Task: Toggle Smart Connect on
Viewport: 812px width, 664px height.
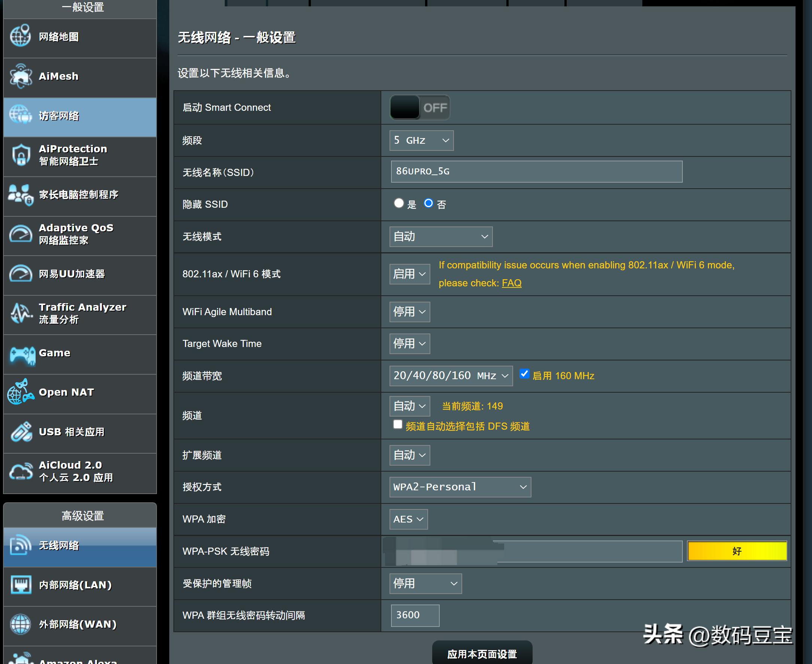Action: pyautogui.click(x=420, y=107)
